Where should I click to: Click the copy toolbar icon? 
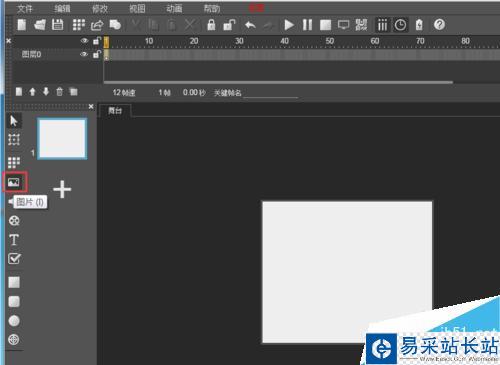(153, 25)
